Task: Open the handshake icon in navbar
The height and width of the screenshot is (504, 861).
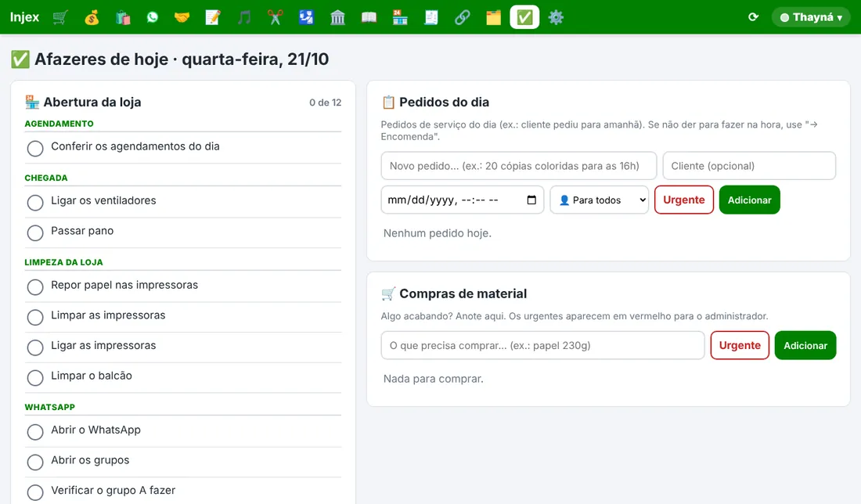Action: 182,17
